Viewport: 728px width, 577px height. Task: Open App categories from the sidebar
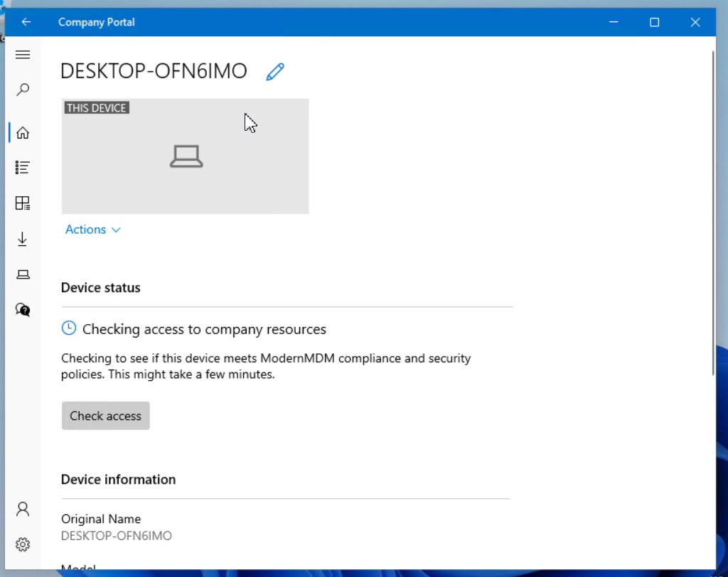click(23, 203)
